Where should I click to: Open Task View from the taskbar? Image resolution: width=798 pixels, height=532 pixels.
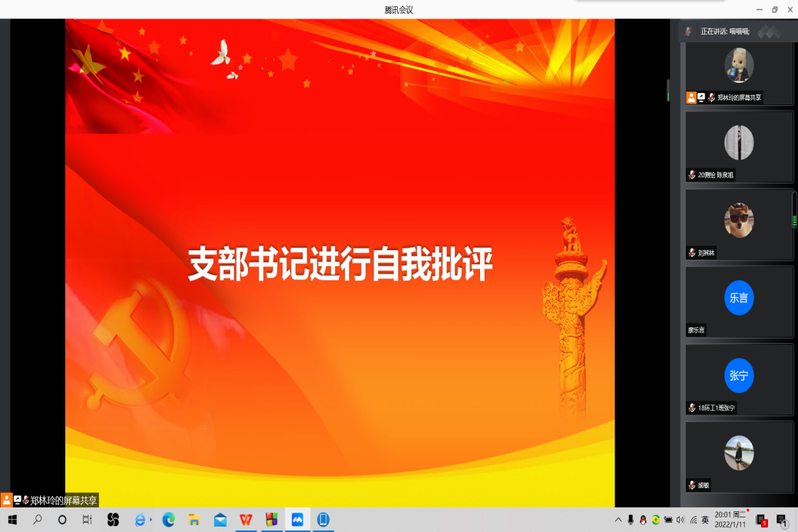pyautogui.click(x=87, y=520)
